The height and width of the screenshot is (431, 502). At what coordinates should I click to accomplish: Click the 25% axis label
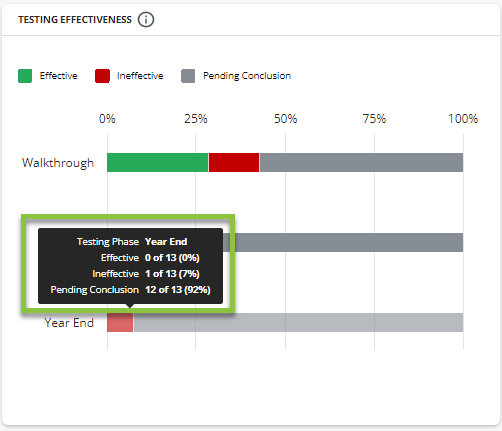196,119
